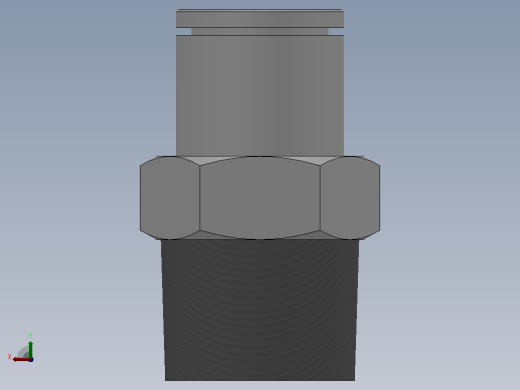This screenshot has height=390, width=520.
Task: Select the hexagonal nut center face
Action: (x=260, y=198)
